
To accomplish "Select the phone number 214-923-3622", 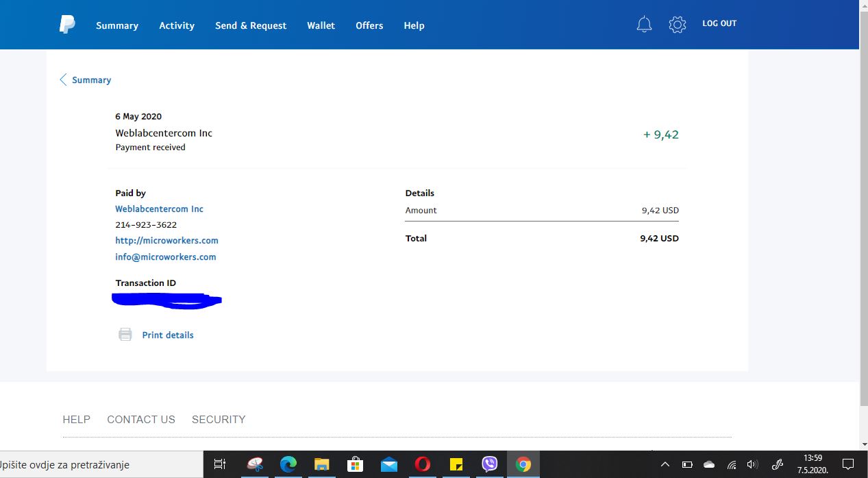I will (x=146, y=225).
